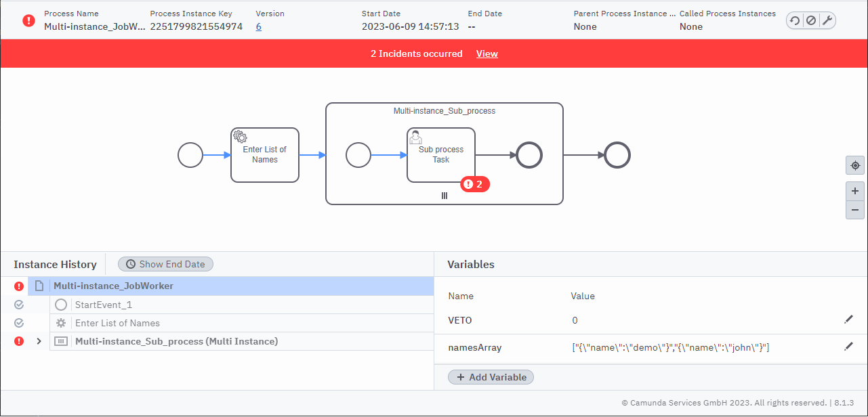Screen dimensions: 868x417
Task: Click the namesArray variable value text
Action: click(x=671, y=347)
